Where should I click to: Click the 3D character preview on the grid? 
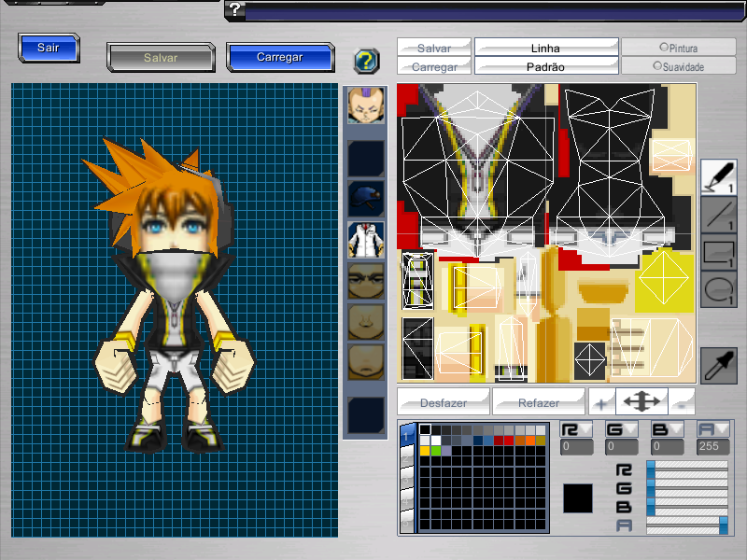click(x=175, y=296)
